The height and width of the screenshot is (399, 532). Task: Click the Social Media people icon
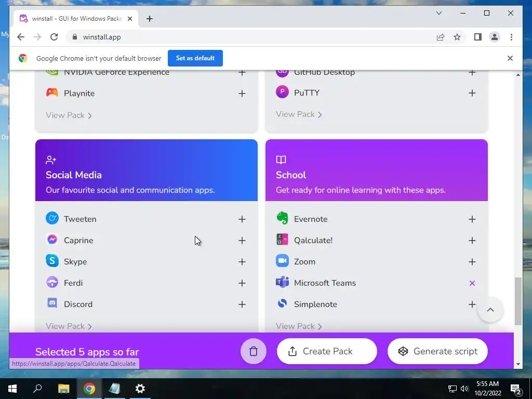pos(51,160)
